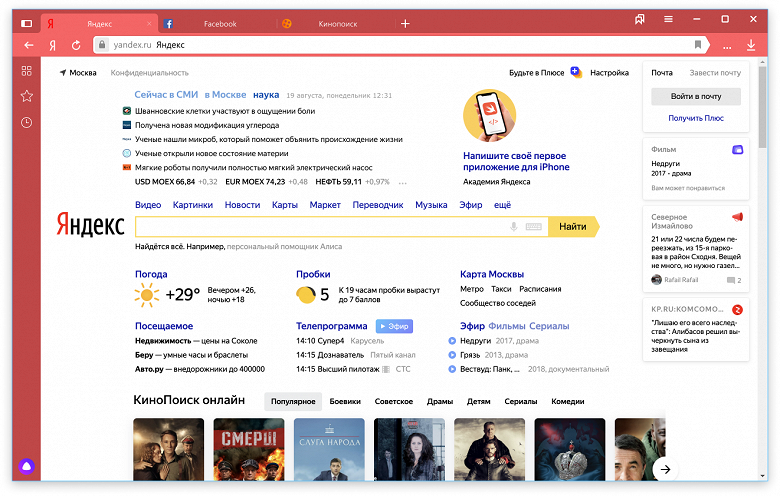
Task: Toggle the browser side panel icon
Action: tap(26, 23)
